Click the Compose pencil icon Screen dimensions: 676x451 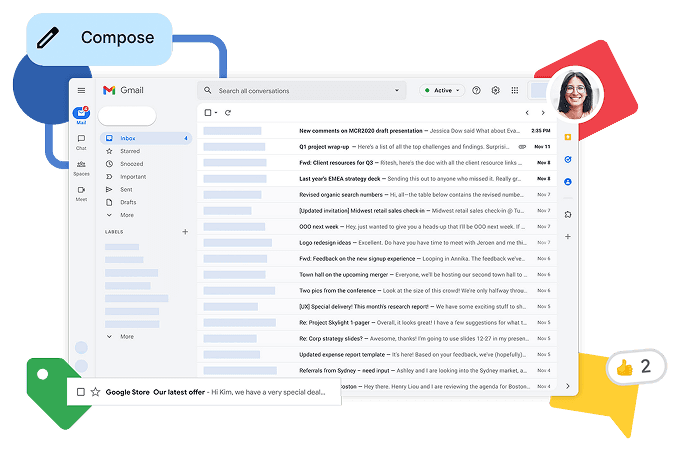point(48,38)
